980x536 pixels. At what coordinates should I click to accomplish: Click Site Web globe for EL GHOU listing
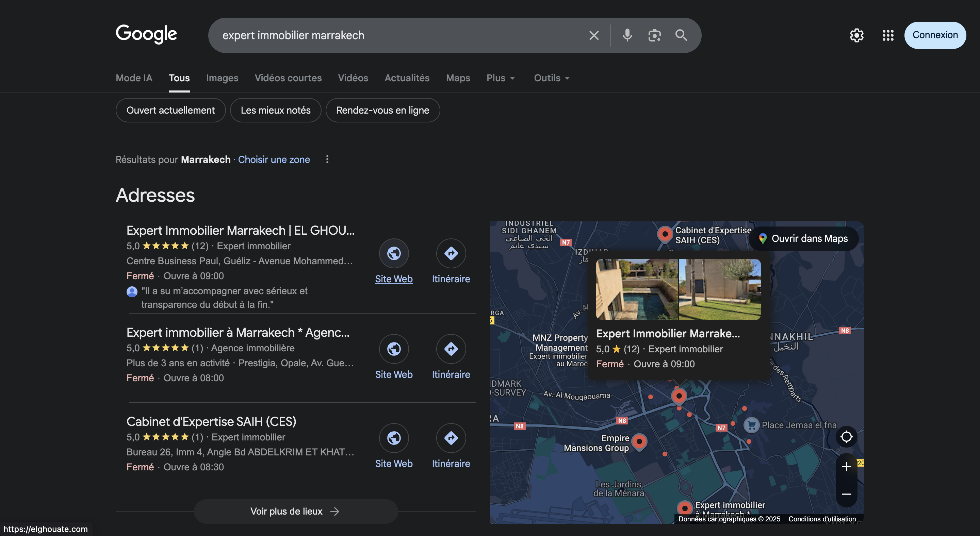tap(393, 253)
